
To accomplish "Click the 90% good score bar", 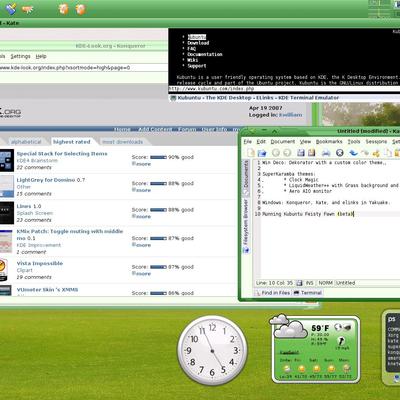I will [158, 157].
